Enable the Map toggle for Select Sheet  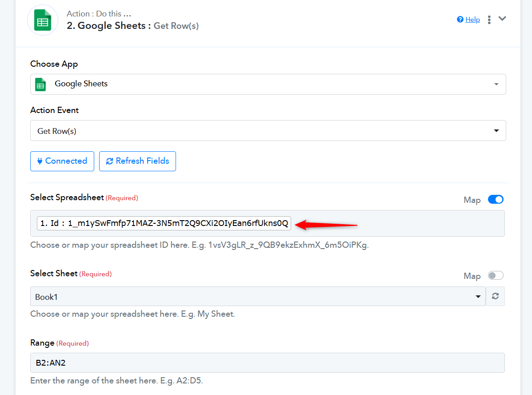(x=495, y=276)
